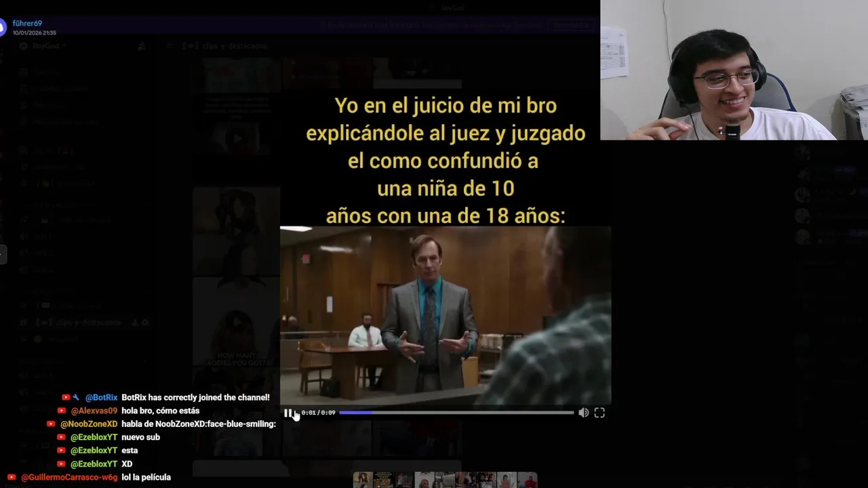The width and height of the screenshot is (868, 488).
Task: Click caption line 'años con una de 18 años:'
Action: (446, 216)
